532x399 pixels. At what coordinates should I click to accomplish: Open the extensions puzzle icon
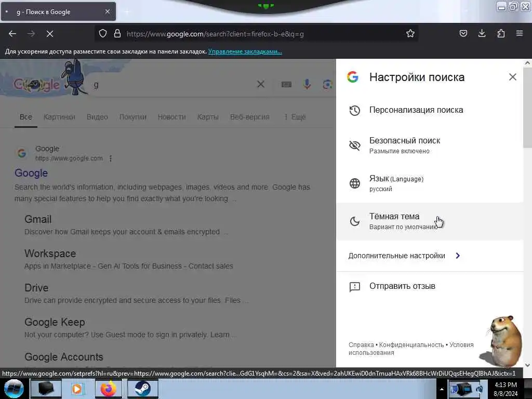pos(501,34)
